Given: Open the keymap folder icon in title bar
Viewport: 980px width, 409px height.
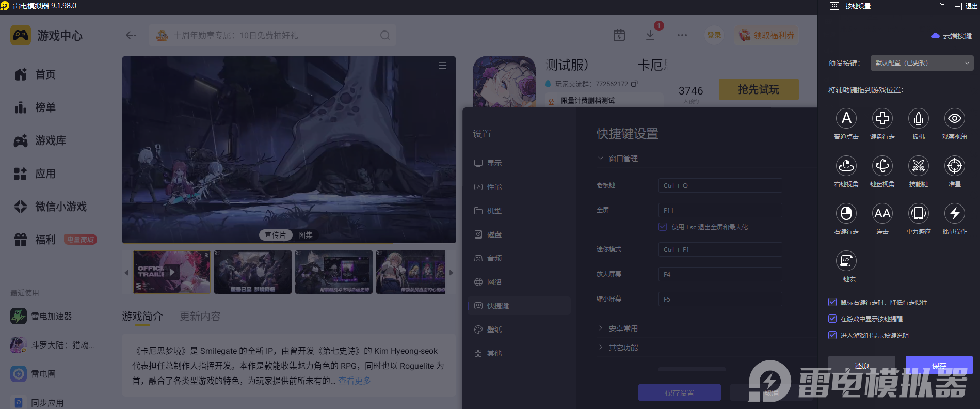Looking at the screenshot, I should [x=940, y=6].
